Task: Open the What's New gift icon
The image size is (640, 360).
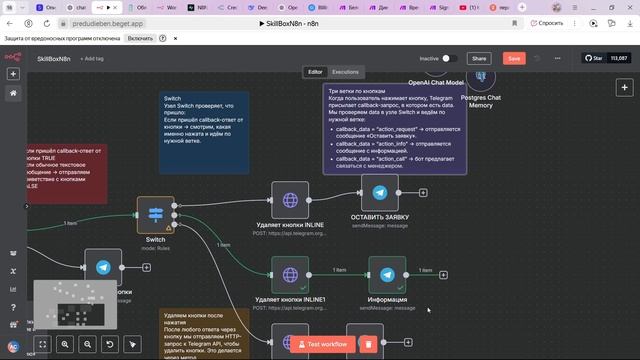Action: [13, 325]
